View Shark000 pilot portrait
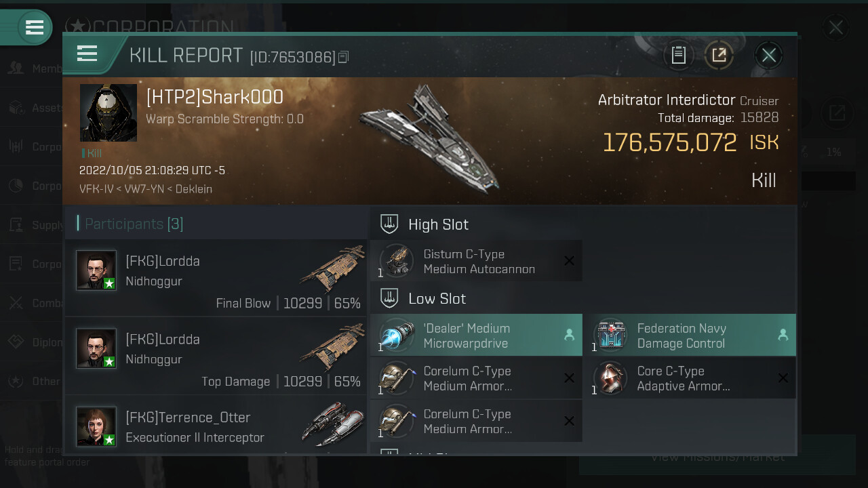Screen dimensions: 868x488 click(108, 113)
